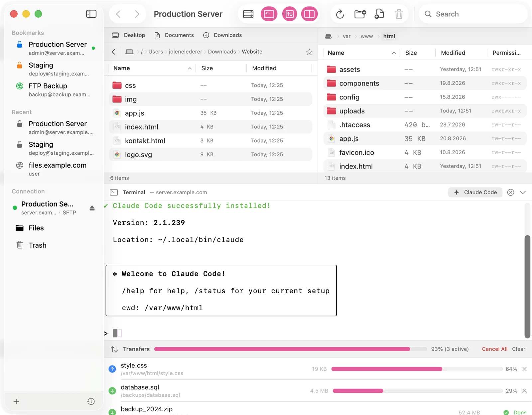Click the overall Transfers progress bar
This screenshot has height=415, width=532.
pos(290,349)
